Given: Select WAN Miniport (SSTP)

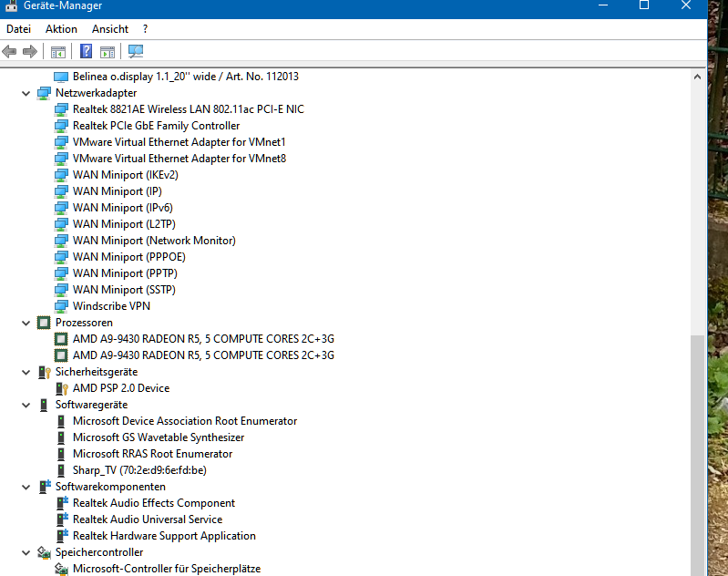Looking at the screenshot, I should coord(124,290).
